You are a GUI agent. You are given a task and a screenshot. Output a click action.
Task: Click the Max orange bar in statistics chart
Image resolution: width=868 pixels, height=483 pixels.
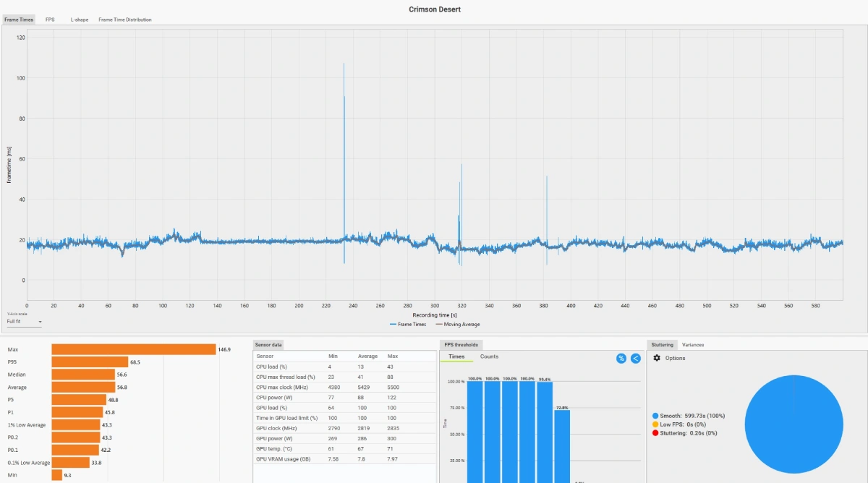134,349
